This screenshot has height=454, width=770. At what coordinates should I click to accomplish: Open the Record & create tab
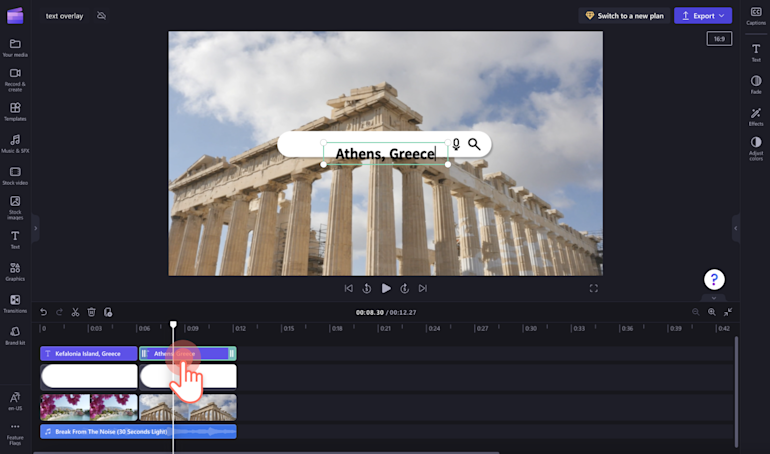click(15, 80)
